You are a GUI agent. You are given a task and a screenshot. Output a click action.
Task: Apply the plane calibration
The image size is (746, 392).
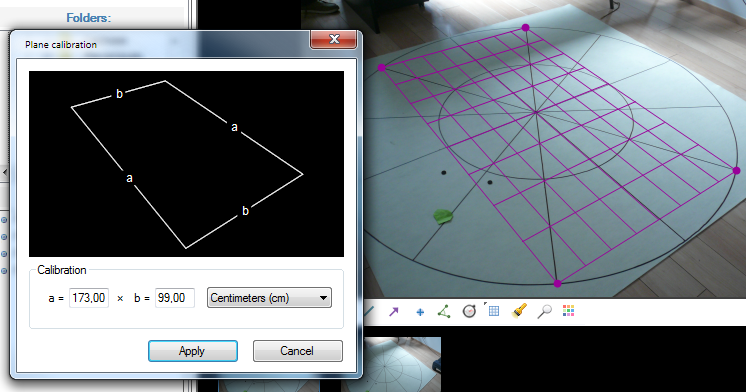(193, 351)
